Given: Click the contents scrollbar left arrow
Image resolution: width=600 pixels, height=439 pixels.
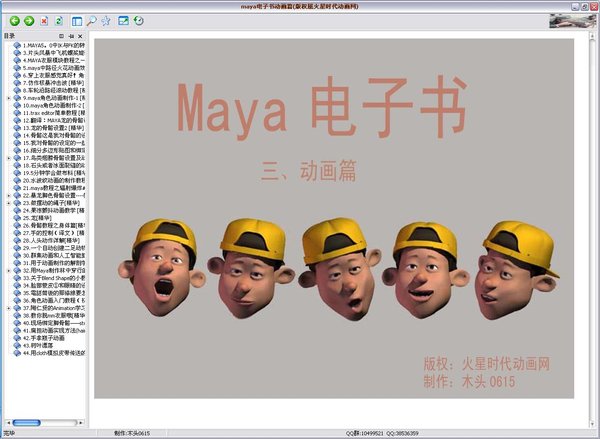Looking at the screenshot, I should (8, 423).
